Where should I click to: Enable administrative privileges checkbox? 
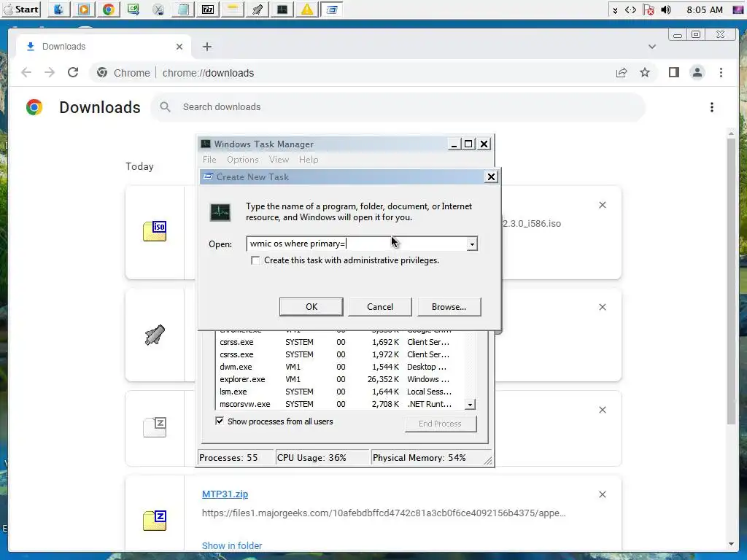pyautogui.click(x=255, y=260)
